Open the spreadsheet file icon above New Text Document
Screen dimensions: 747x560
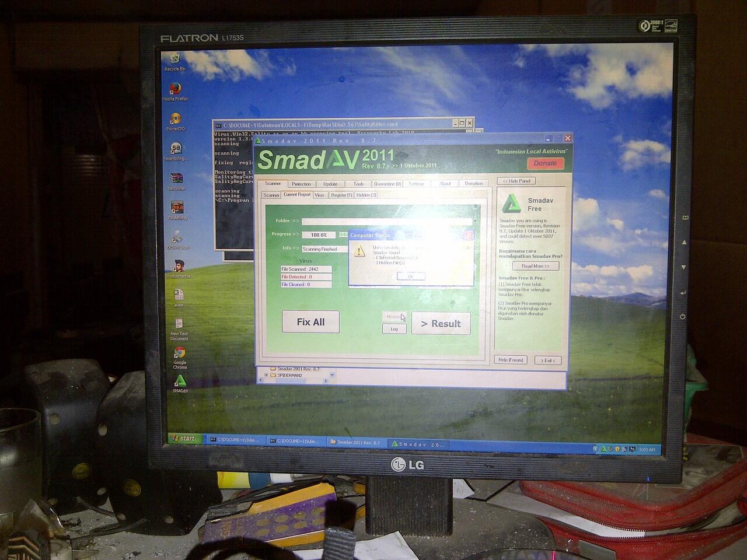(179, 297)
